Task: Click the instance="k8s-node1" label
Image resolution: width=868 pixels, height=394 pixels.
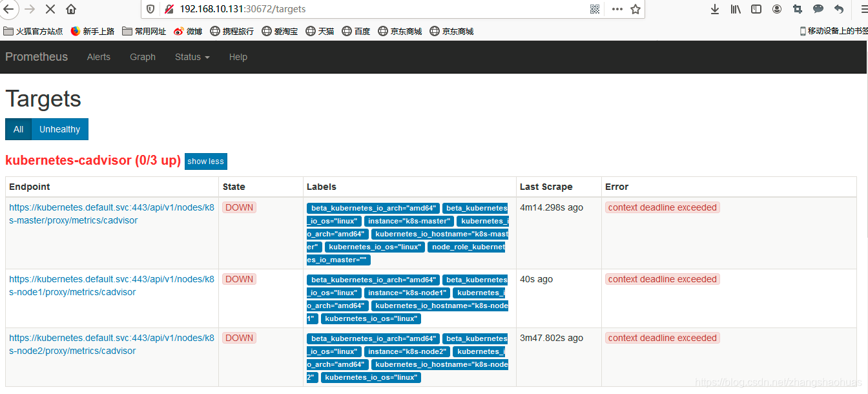Action: coord(406,293)
